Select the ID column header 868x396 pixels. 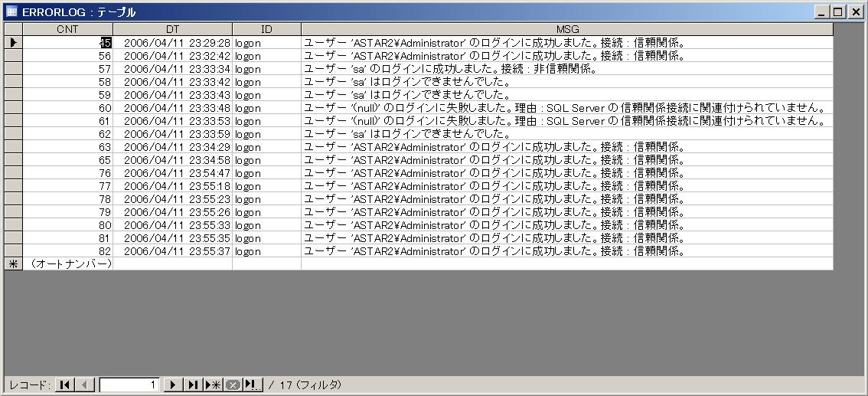click(x=267, y=29)
